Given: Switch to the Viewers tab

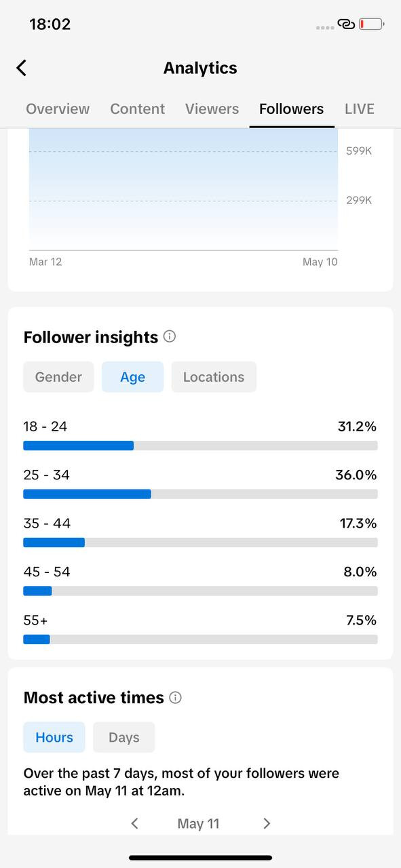Looking at the screenshot, I should tap(212, 108).
